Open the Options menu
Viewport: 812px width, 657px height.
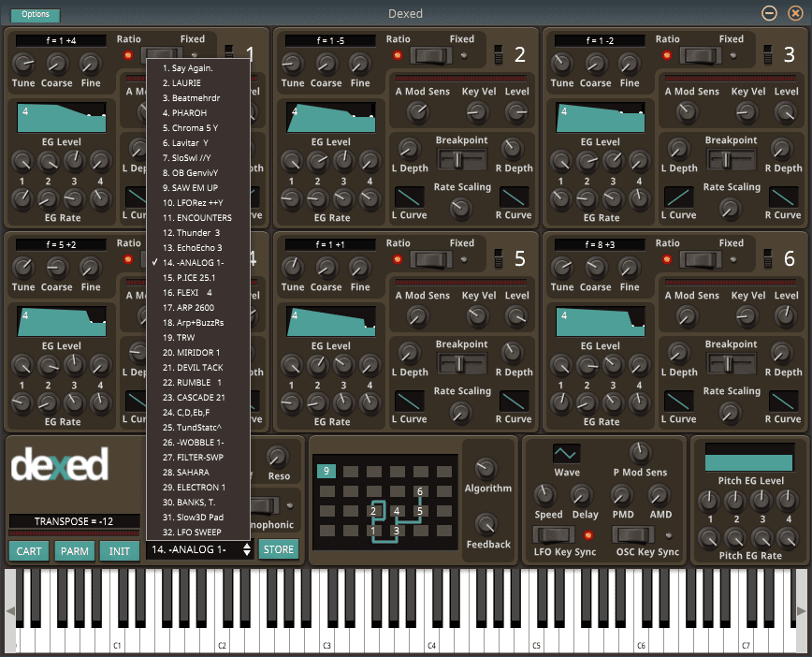click(x=36, y=15)
